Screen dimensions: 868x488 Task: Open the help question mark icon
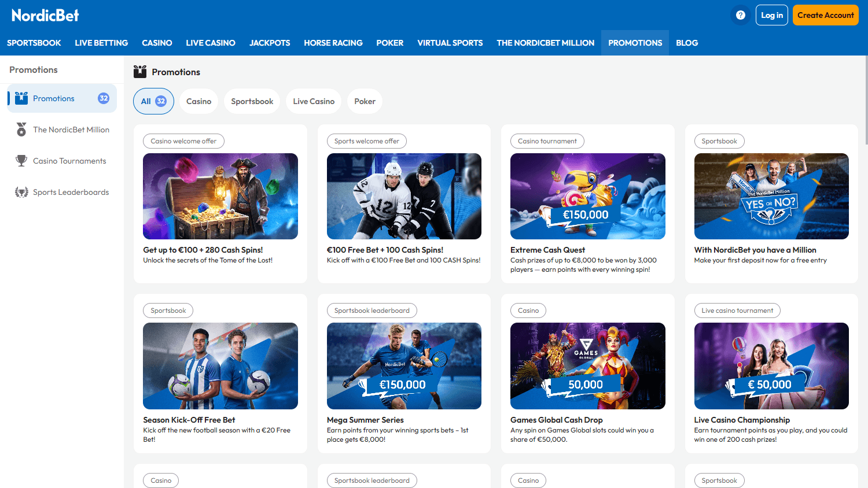pyautogui.click(x=741, y=15)
